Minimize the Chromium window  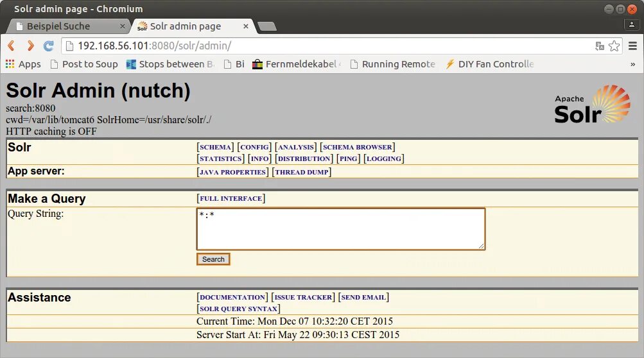tap(609, 8)
